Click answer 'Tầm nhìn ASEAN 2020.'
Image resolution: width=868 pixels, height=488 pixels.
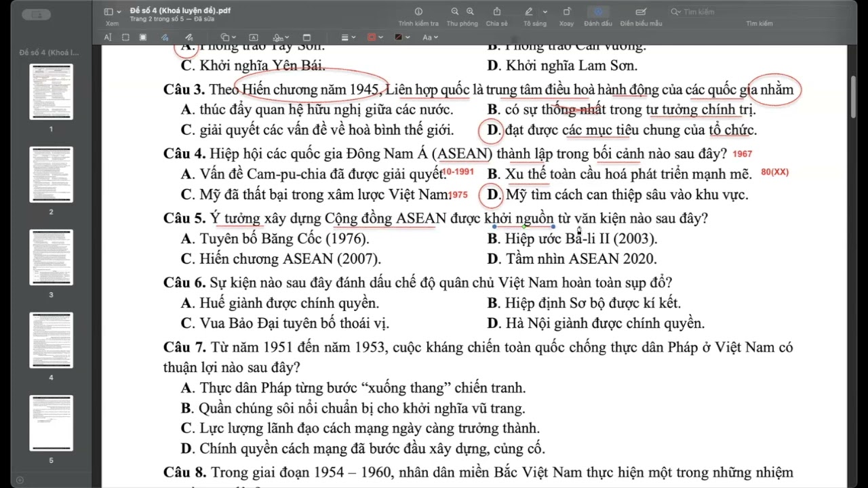coord(581,259)
